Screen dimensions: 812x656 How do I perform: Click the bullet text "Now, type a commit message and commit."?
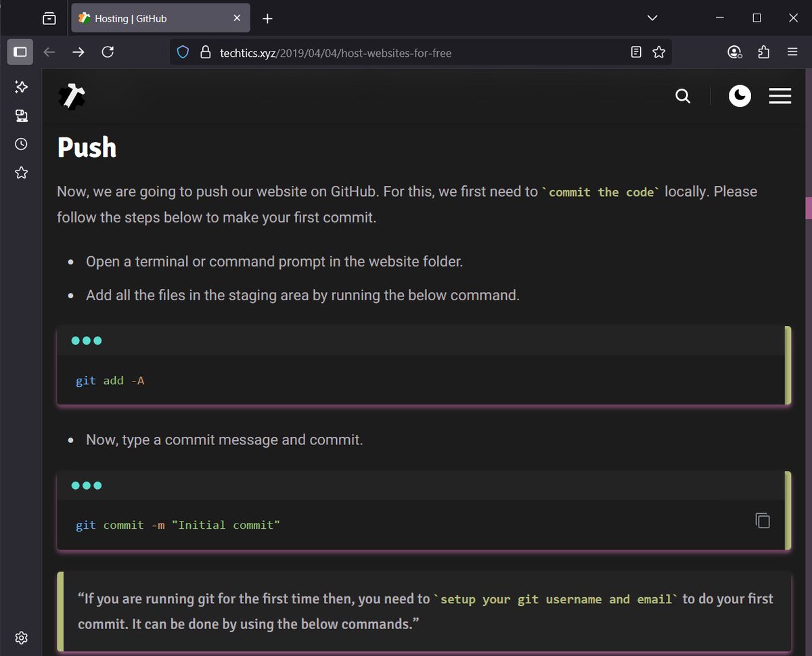tap(225, 440)
